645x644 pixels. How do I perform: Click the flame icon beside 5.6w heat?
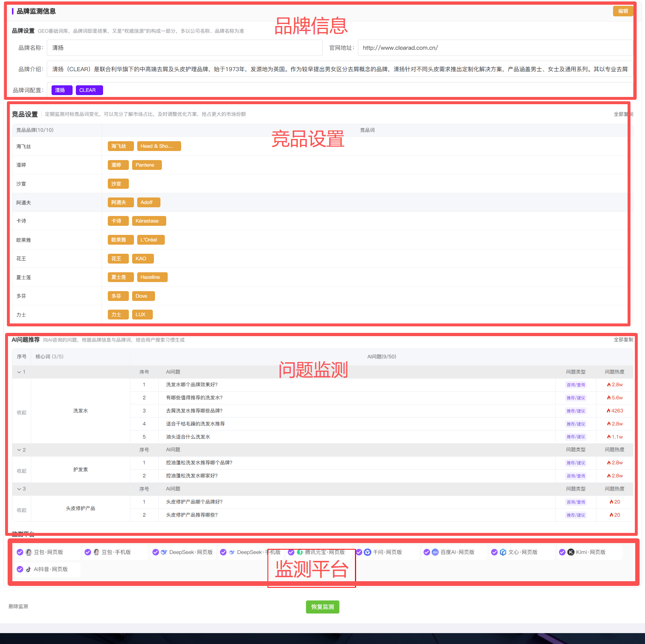609,398
